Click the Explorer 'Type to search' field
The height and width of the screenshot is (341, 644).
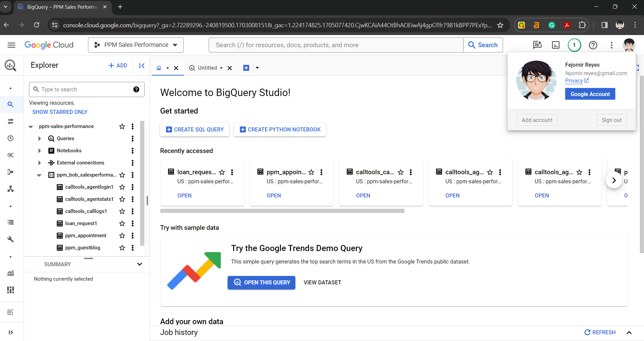(x=87, y=89)
